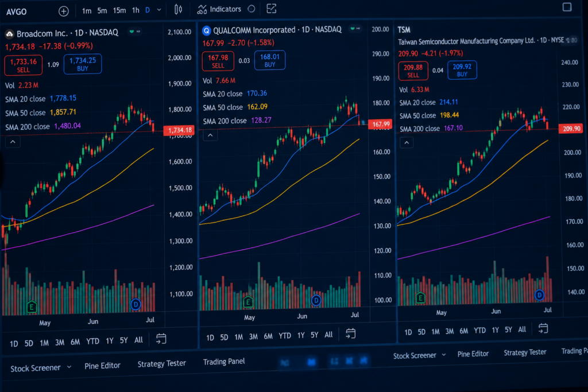Set Broadcom chart range to 3M

(60, 343)
